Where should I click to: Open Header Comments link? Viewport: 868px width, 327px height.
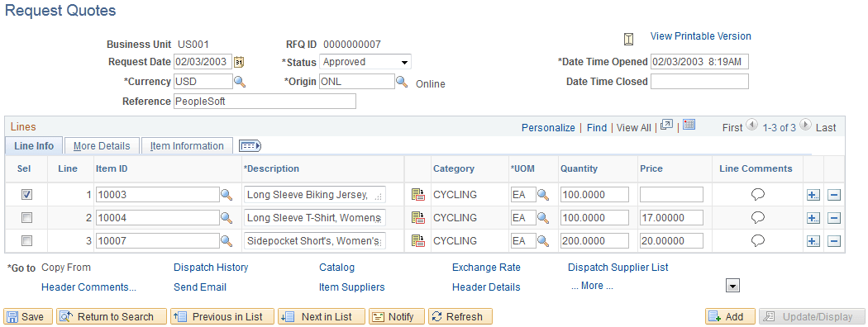88,287
